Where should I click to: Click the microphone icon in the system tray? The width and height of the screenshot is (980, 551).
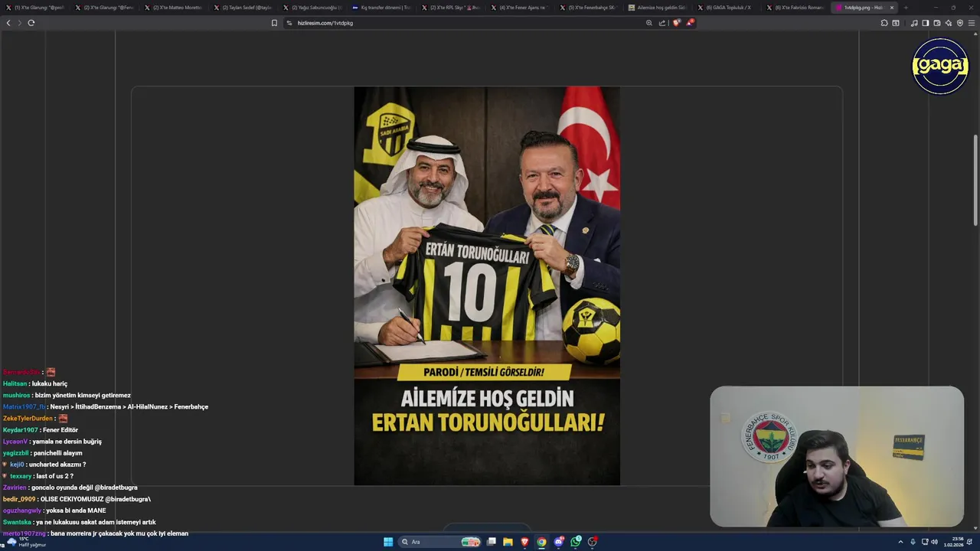913,542
